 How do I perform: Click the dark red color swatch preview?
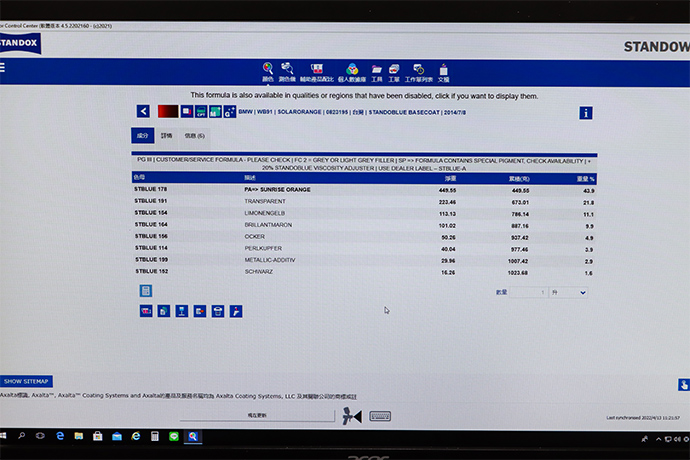click(x=168, y=111)
